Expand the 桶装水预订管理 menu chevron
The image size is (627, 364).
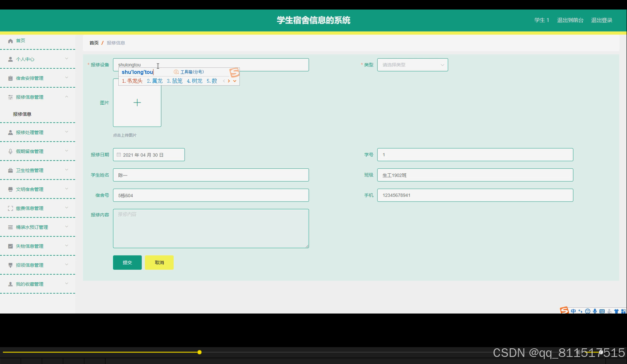(x=67, y=227)
